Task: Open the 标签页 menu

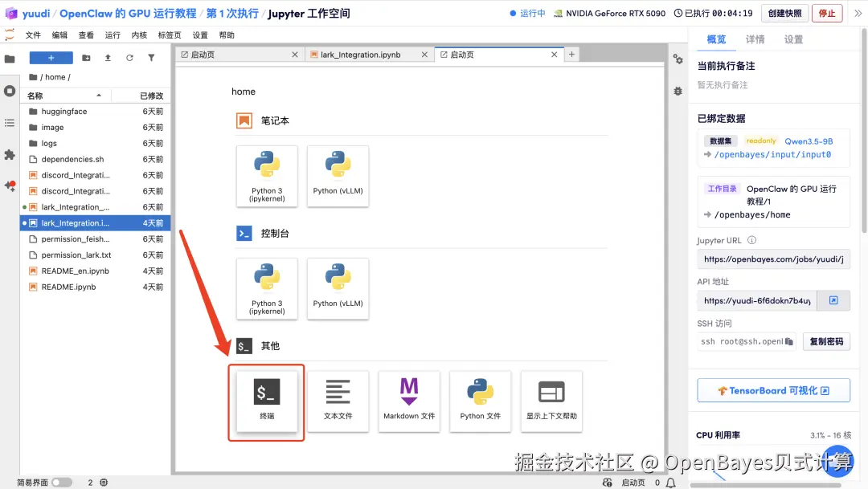Action: pyautogui.click(x=170, y=35)
